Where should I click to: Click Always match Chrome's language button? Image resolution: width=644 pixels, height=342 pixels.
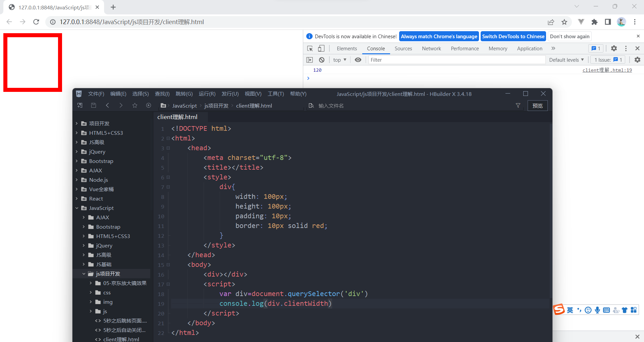[x=439, y=36]
